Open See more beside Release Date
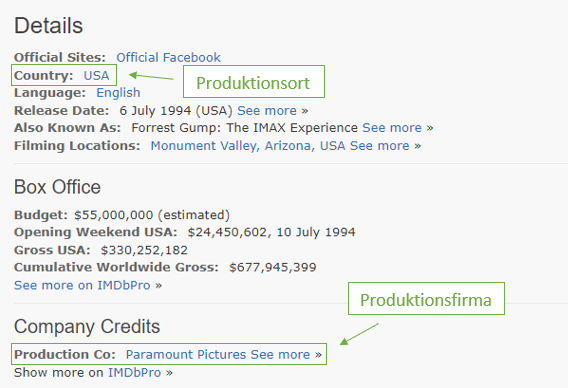The height and width of the screenshot is (388, 568). [272, 110]
